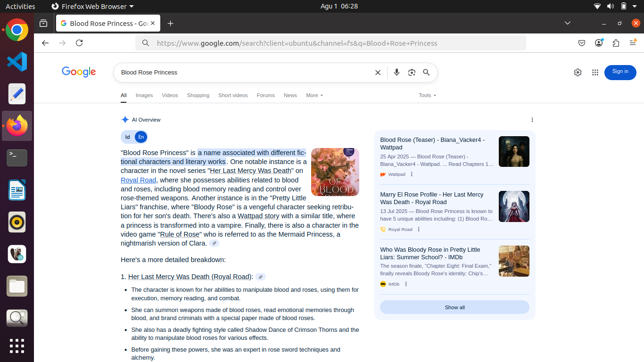Open the Firefox list all tabs chevron
The height and width of the screenshot is (362, 644).
pyautogui.click(x=568, y=23)
